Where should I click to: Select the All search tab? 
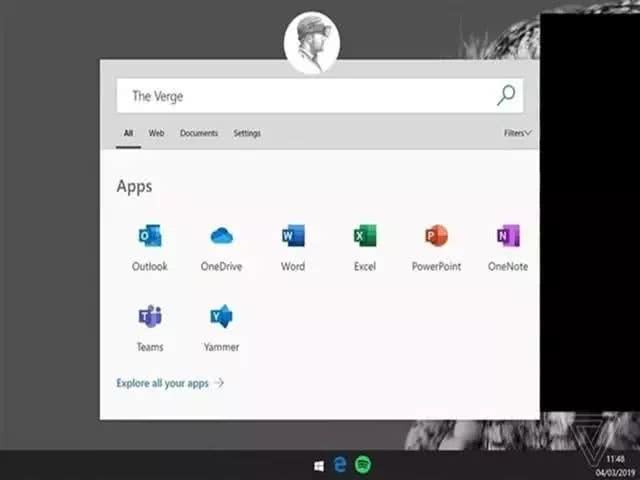pyautogui.click(x=128, y=133)
